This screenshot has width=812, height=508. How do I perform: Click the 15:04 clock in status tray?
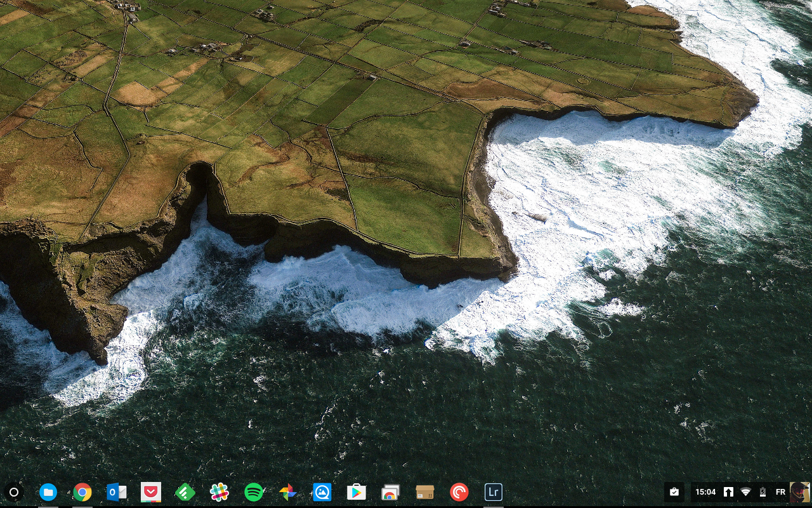[x=705, y=492]
